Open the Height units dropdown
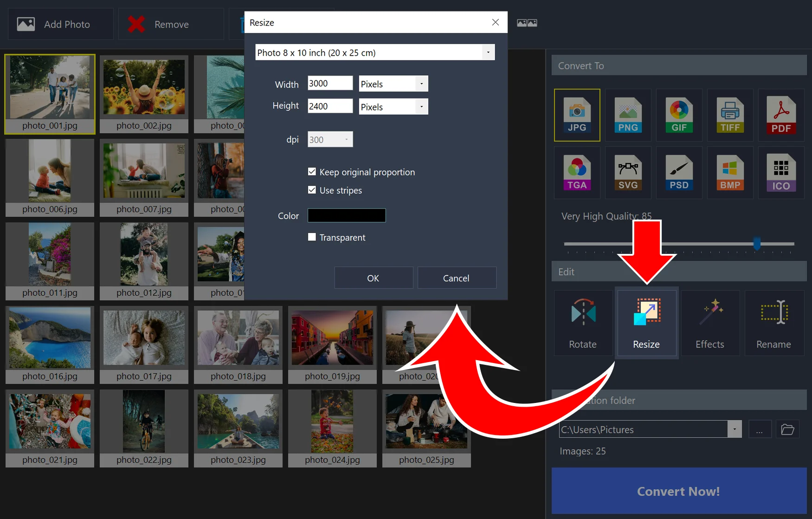 coord(421,107)
